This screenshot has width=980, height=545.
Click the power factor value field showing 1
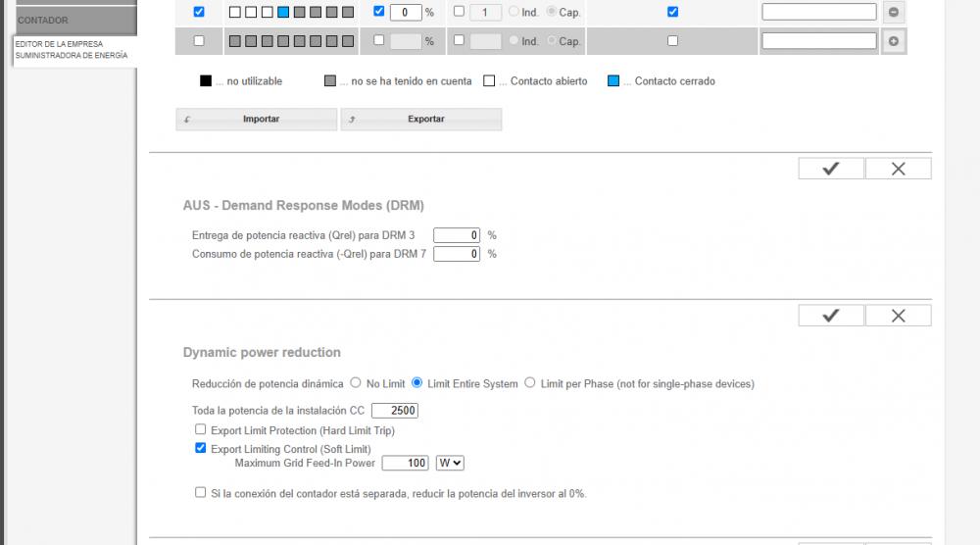pyautogui.click(x=486, y=12)
